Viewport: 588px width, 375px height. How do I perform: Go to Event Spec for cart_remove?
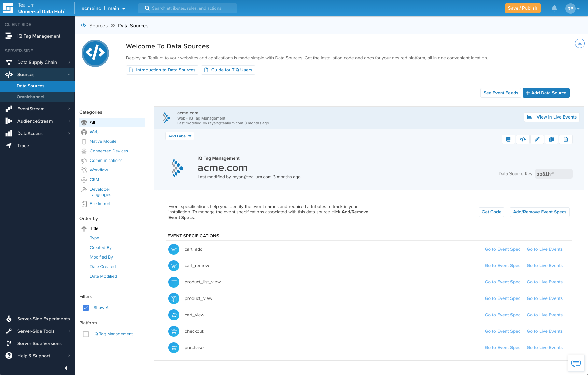coord(503,266)
